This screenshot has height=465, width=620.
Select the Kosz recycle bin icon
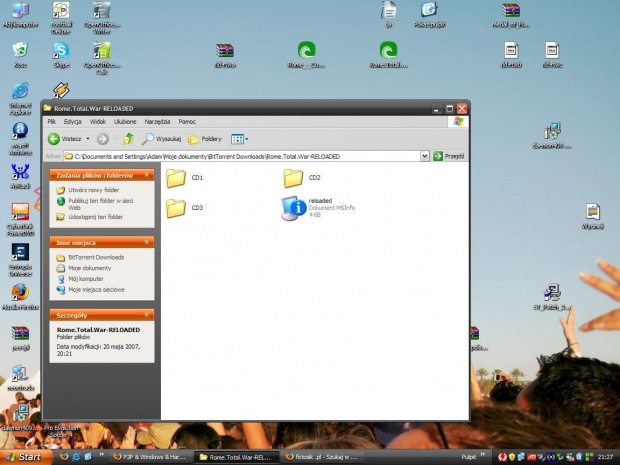pyautogui.click(x=20, y=55)
